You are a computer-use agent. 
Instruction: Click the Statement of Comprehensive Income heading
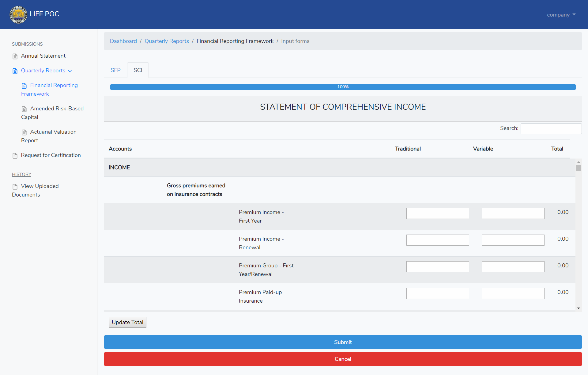tap(343, 107)
